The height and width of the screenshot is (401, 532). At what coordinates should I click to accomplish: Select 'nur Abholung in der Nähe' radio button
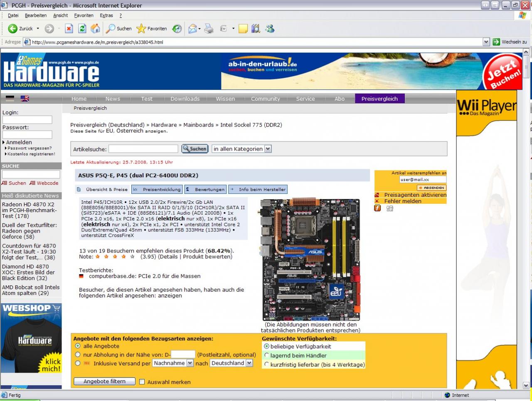pyautogui.click(x=77, y=355)
